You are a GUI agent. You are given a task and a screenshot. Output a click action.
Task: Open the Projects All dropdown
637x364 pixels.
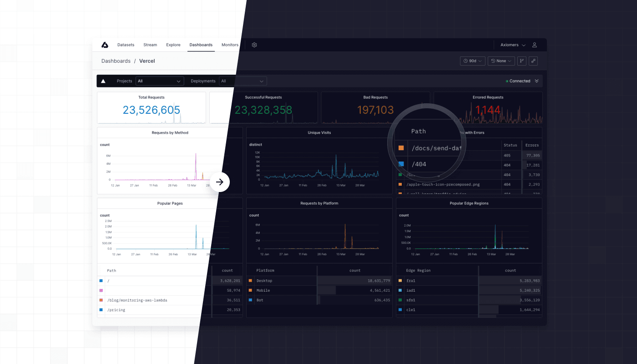160,81
